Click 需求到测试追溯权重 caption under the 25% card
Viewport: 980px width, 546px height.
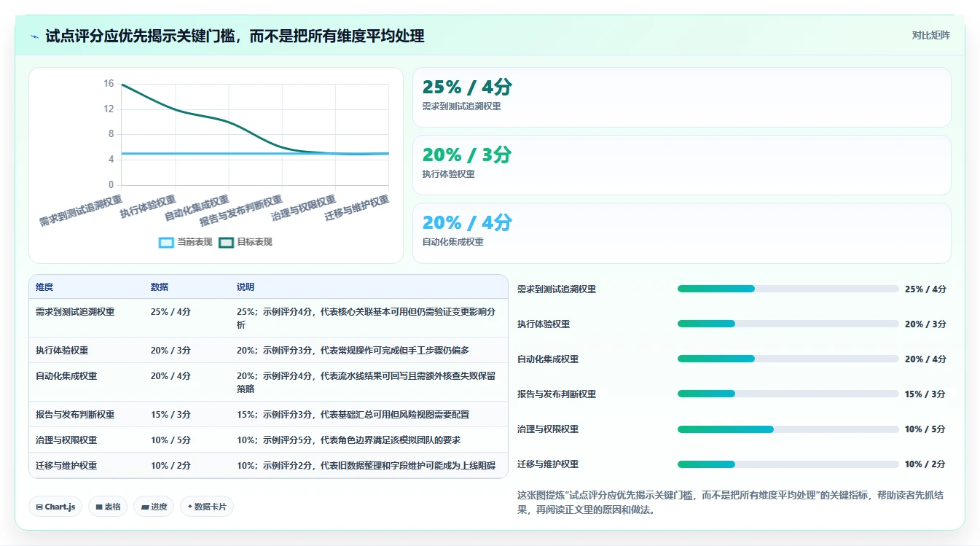(x=461, y=106)
